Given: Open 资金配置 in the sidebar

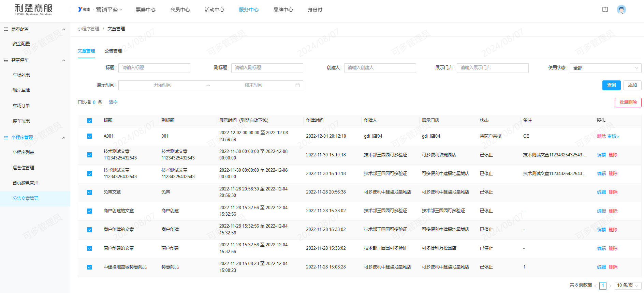Looking at the screenshot, I should click(21, 44).
